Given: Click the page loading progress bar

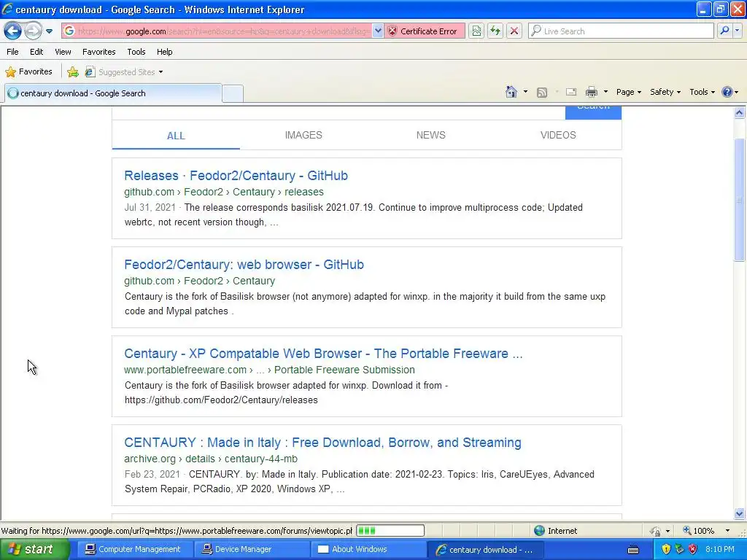Looking at the screenshot, I should tap(390, 531).
